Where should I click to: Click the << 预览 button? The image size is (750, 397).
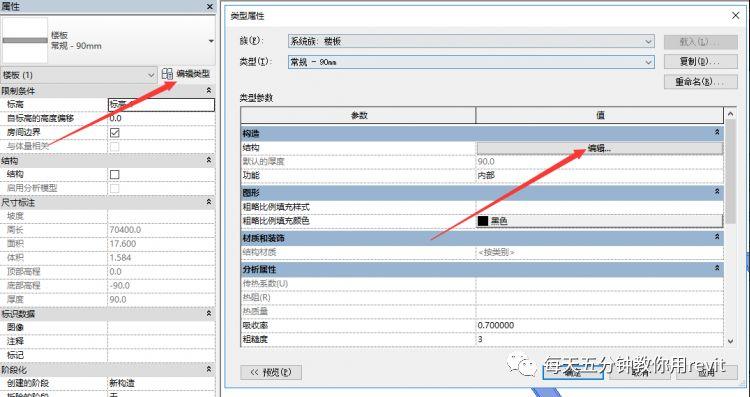[271, 372]
